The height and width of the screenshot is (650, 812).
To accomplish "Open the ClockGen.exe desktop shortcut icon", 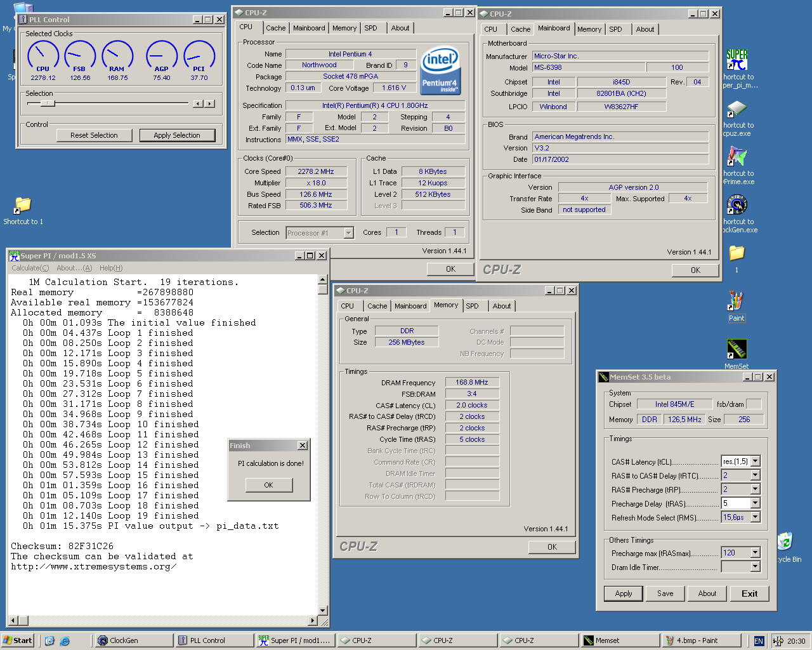I will tap(737, 204).
